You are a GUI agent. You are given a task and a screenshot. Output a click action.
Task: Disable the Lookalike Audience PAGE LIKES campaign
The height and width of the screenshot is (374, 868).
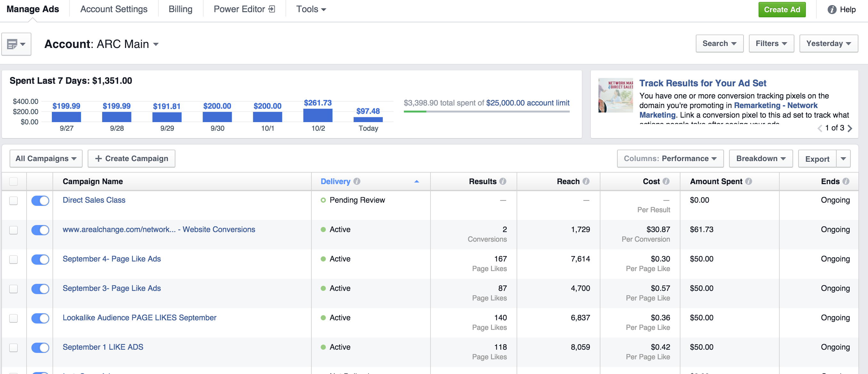[40, 318]
